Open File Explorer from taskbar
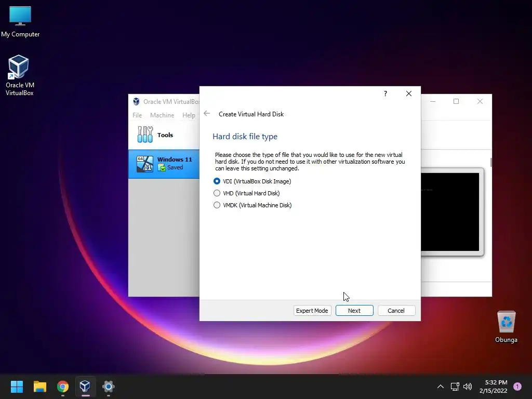The height and width of the screenshot is (399, 532). click(39, 386)
